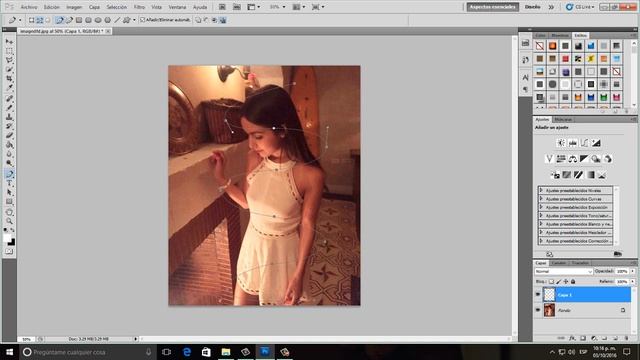Select the Brush tool
This screenshot has width=640, height=360.
(x=9, y=108)
